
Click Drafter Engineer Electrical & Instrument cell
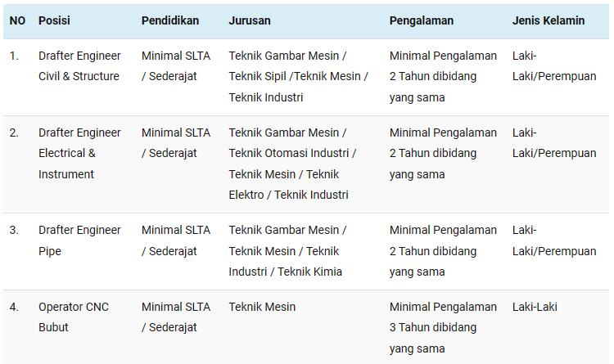79,153
